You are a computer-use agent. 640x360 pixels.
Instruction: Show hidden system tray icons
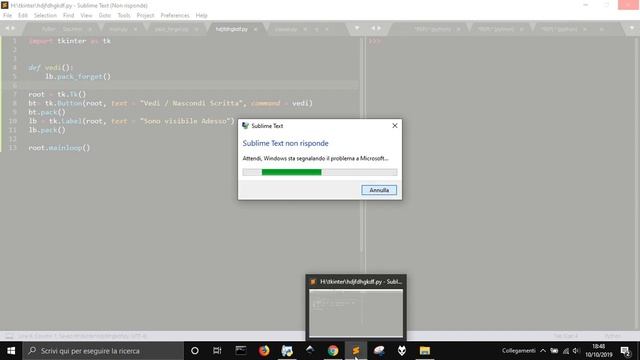[x=543, y=351]
